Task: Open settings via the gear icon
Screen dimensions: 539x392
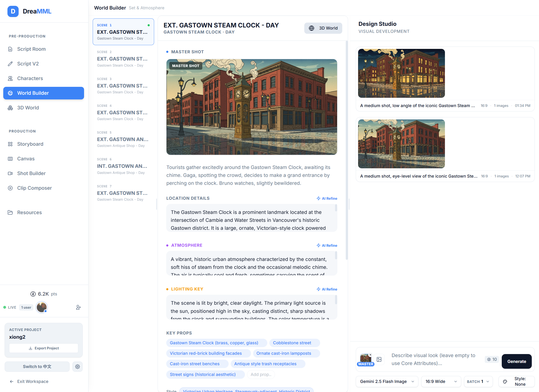Action: 78,366
